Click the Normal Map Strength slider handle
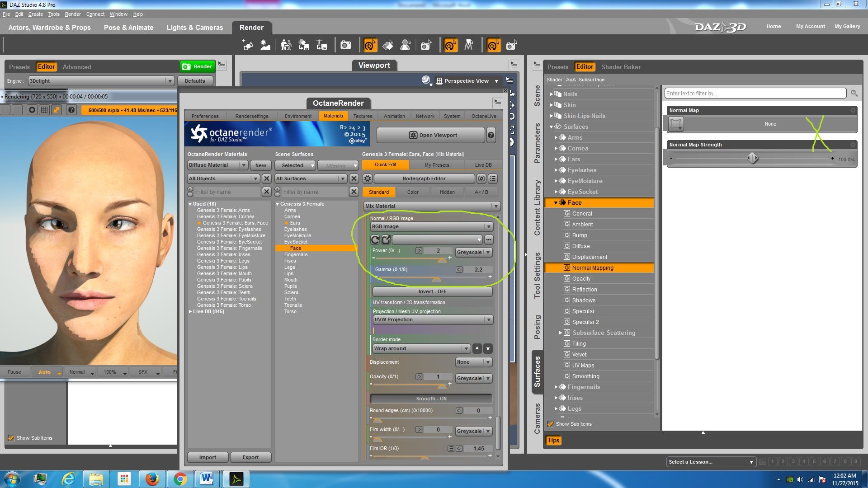Viewport: 868px width, 488px height. point(752,158)
